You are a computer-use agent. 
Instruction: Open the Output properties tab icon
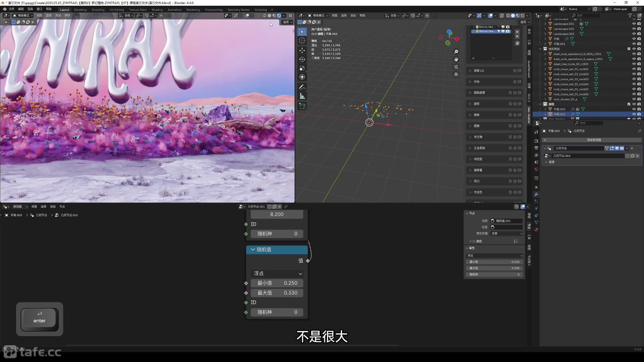click(x=536, y=148)
